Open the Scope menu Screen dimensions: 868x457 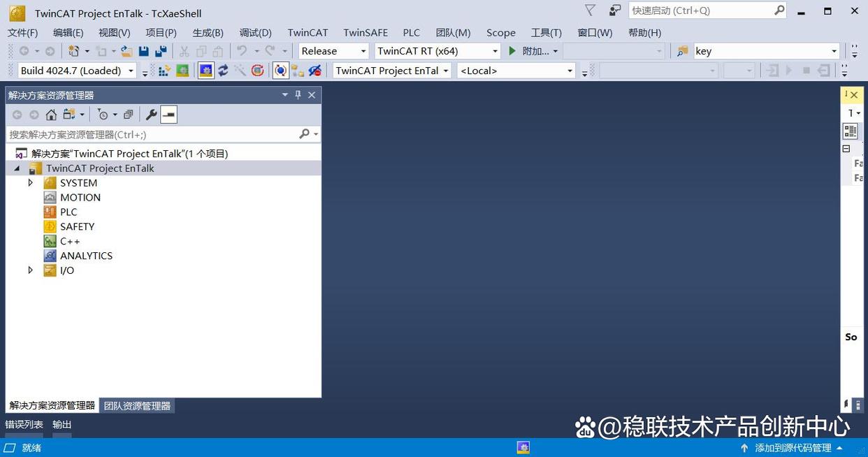tap(501, 33)
